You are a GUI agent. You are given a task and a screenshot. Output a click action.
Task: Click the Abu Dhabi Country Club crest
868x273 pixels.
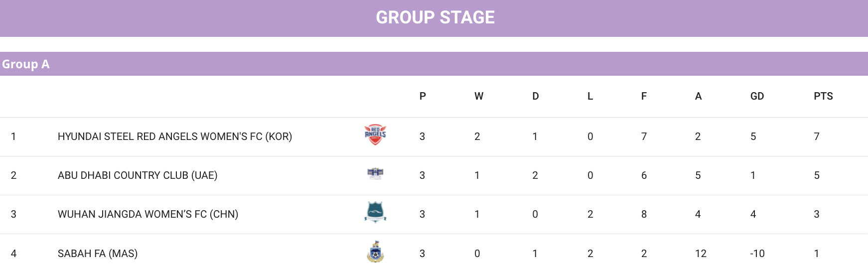click(x=375, y=173)
